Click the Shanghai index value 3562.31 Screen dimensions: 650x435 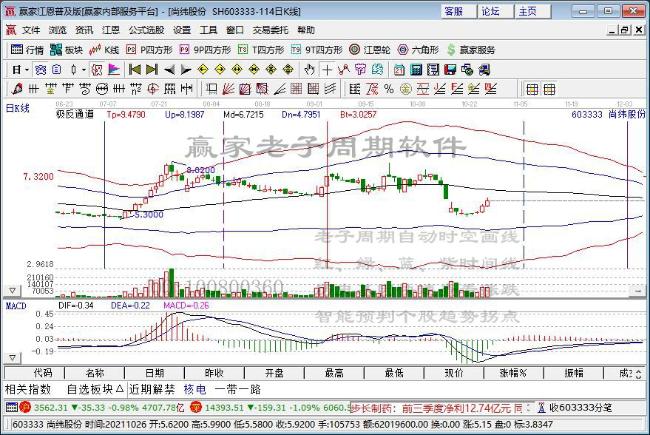[x=51, y=408]
